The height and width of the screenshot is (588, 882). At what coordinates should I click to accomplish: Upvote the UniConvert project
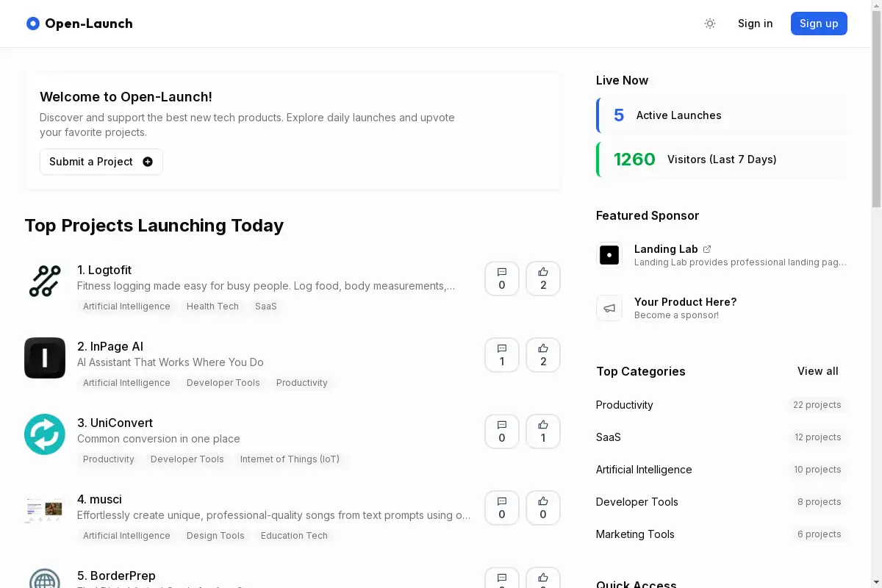pos(543,431)
